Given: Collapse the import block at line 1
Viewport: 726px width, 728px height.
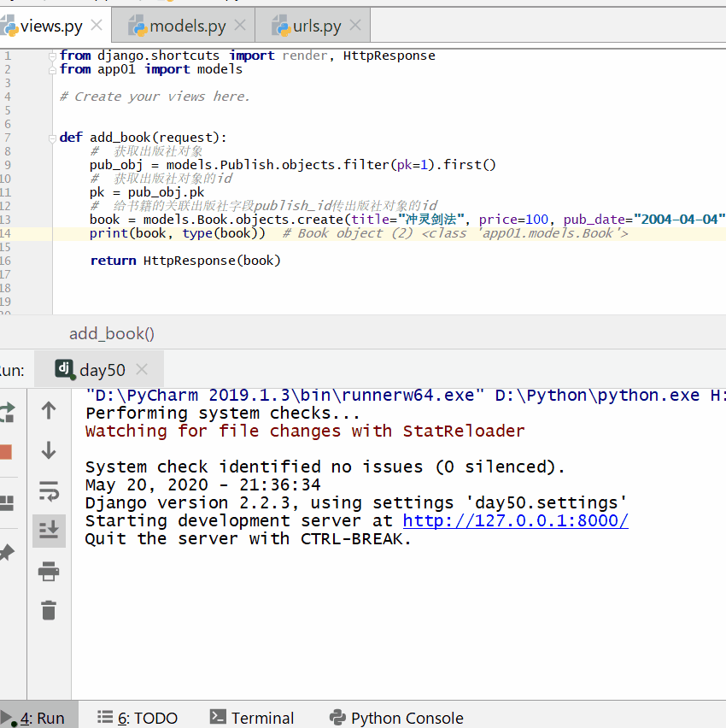Looking at the screenshot, I should click(54, 56).
